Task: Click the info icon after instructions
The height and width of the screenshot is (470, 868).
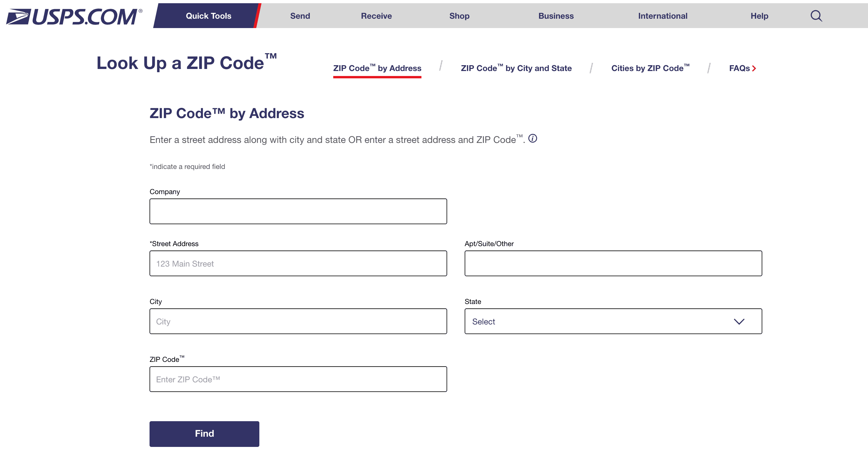Action: pyautogui.click(x=532, y=138)
